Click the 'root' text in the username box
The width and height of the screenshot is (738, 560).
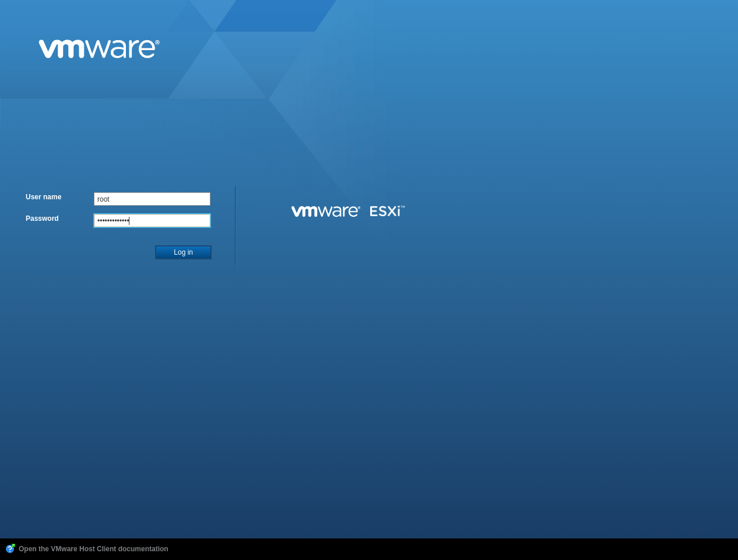click(x=103, y=199)
